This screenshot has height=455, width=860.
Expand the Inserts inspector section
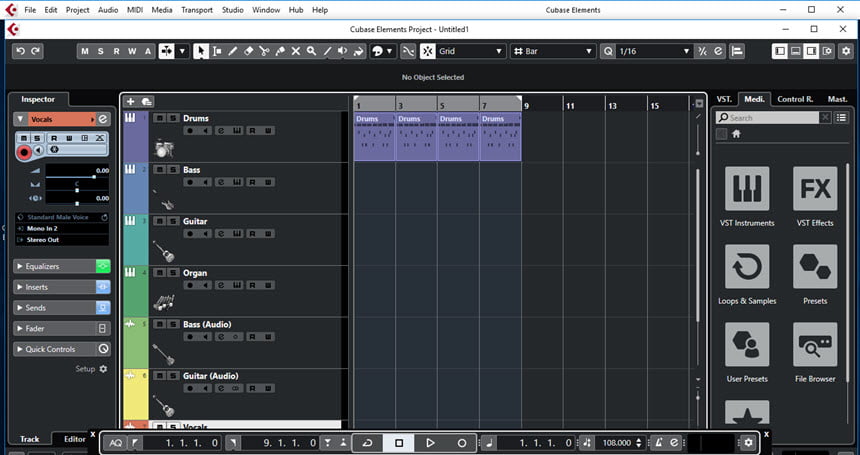(54, 287)
